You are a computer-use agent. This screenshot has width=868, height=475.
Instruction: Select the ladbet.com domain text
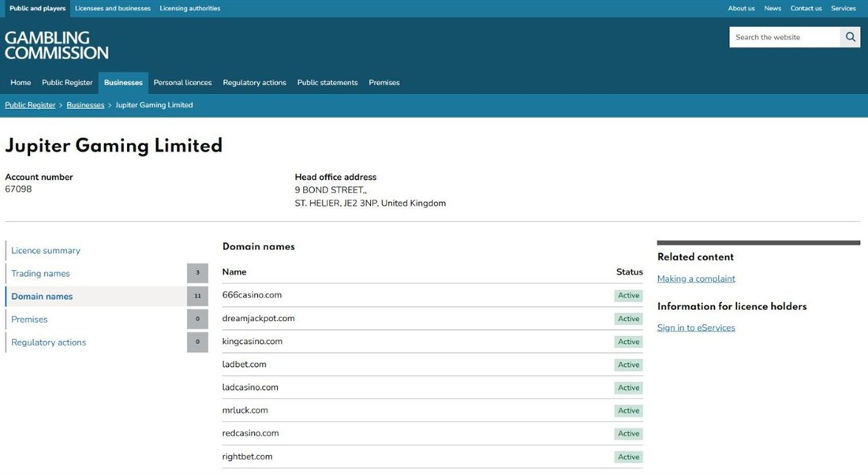click(x=244, y=365)
